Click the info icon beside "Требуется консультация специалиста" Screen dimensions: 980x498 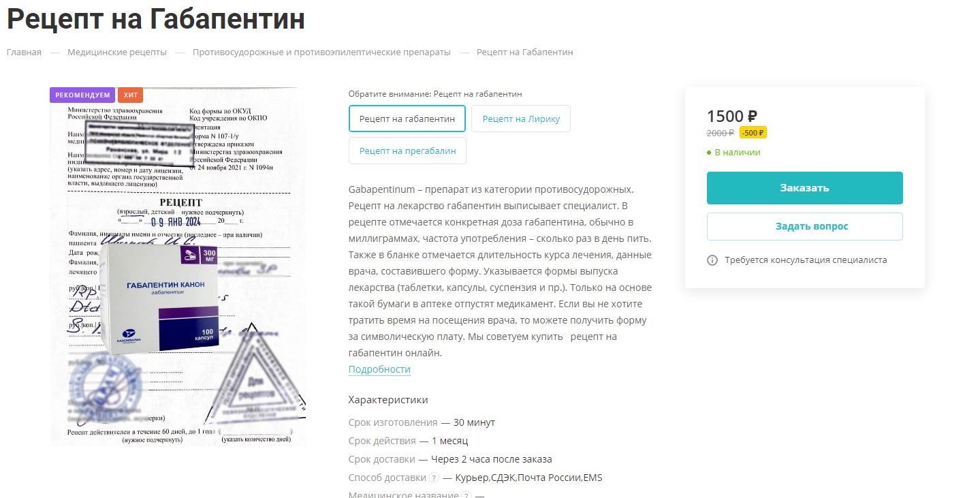pyautogui.click(x=712, y=260)
